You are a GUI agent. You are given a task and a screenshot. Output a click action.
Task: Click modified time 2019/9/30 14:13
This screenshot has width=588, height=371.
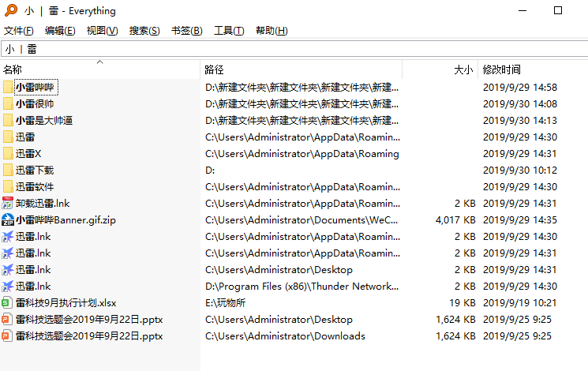pyautogui.click(x=520, y=121)
